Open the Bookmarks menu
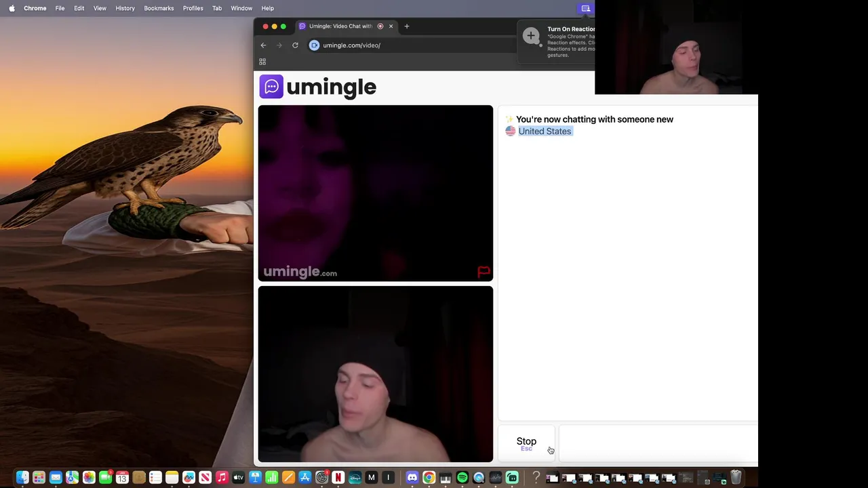 (159, 8)
